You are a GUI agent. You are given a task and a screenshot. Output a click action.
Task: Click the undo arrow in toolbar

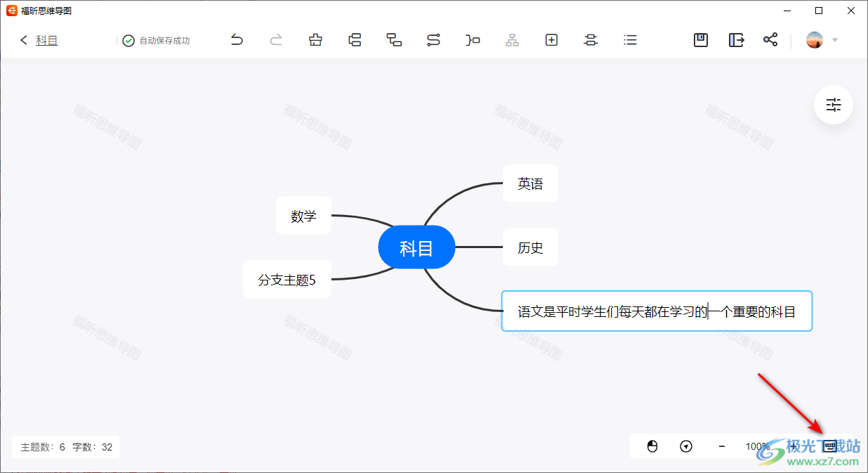tap(237, 40)
